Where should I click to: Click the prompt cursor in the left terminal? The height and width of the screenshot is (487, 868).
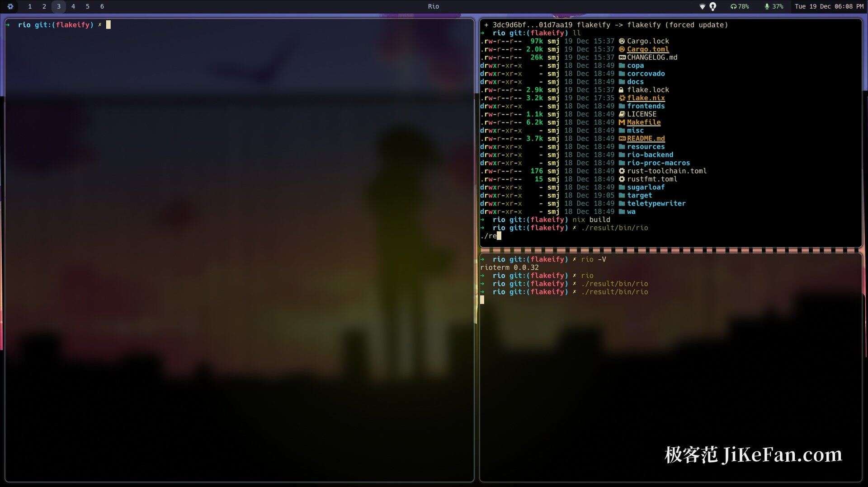pos(108,25)
